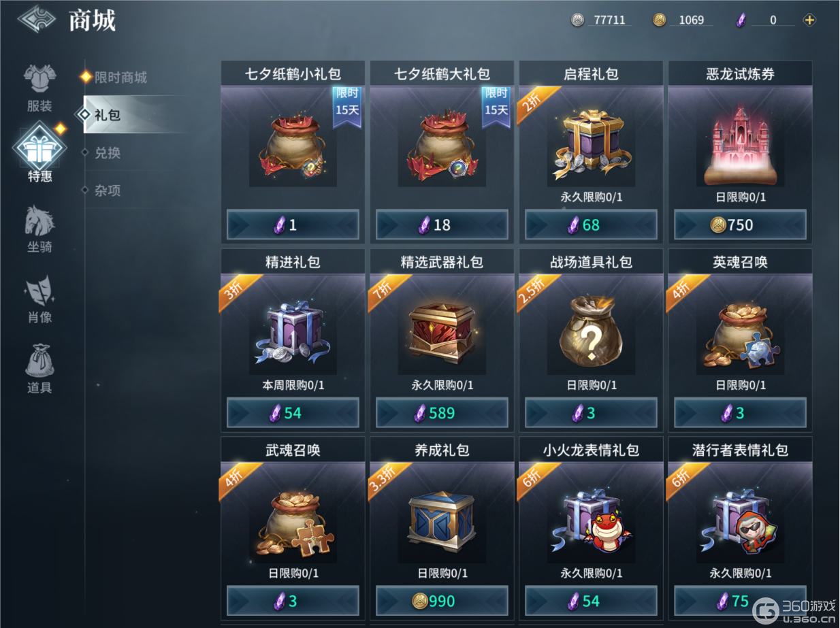840x628 pixels.
Task: Switch to the 限时商城 tab
Action: coord(120,78)
